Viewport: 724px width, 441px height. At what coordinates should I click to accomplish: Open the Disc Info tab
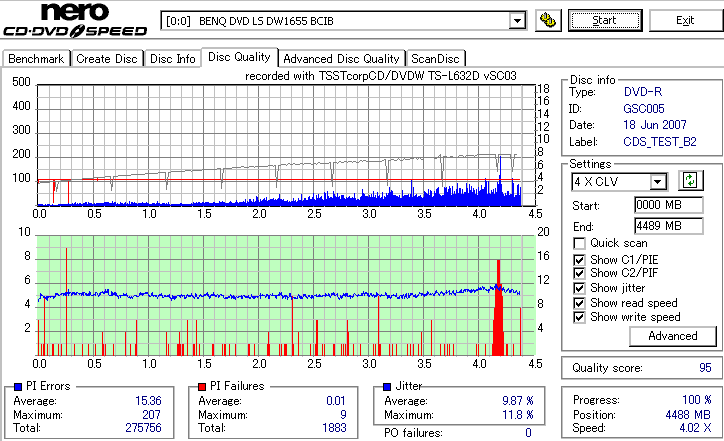[x=173, y=59]
